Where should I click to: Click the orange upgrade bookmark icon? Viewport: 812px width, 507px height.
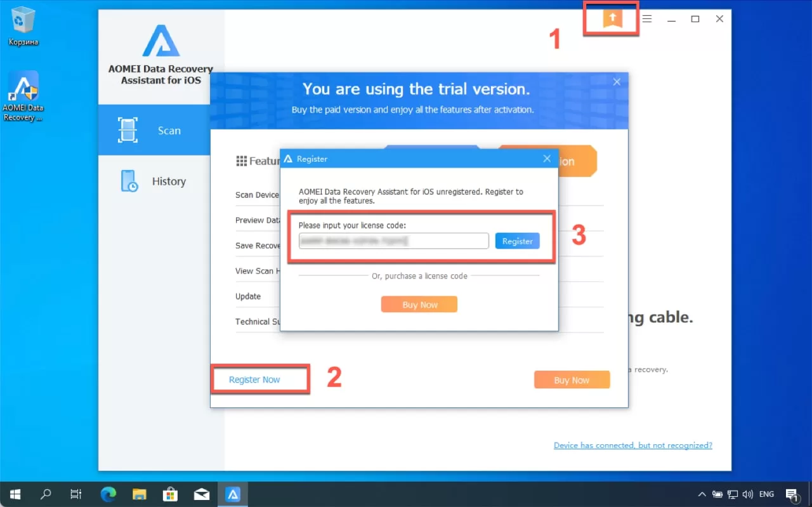pos(612,18)
